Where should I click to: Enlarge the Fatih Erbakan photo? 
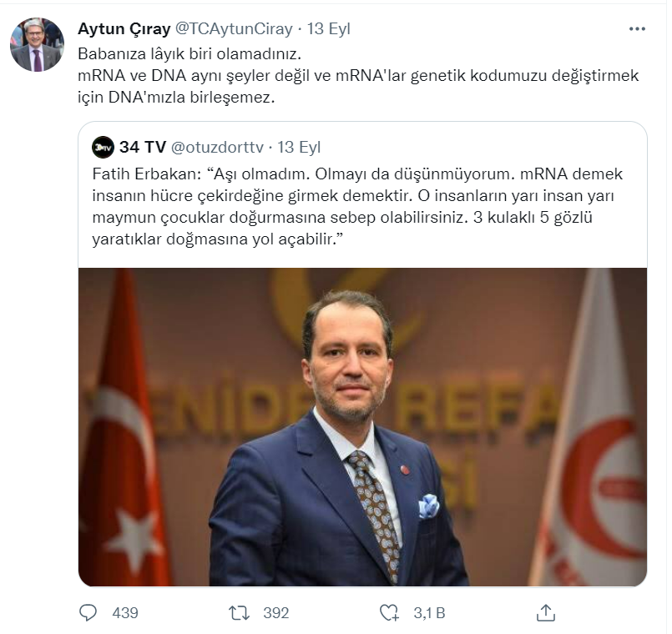(x=362, y=427)
